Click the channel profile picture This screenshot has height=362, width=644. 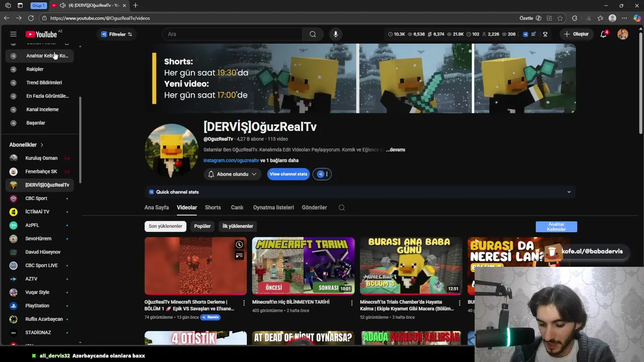[171, 150]
